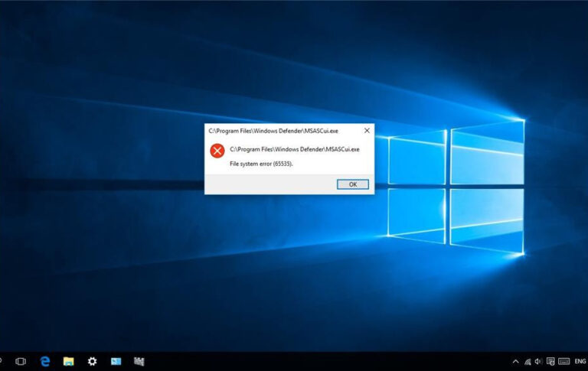Click the red error icon in the dialog
This screenshot has width=588, height=371.
(x=217, y=151)
